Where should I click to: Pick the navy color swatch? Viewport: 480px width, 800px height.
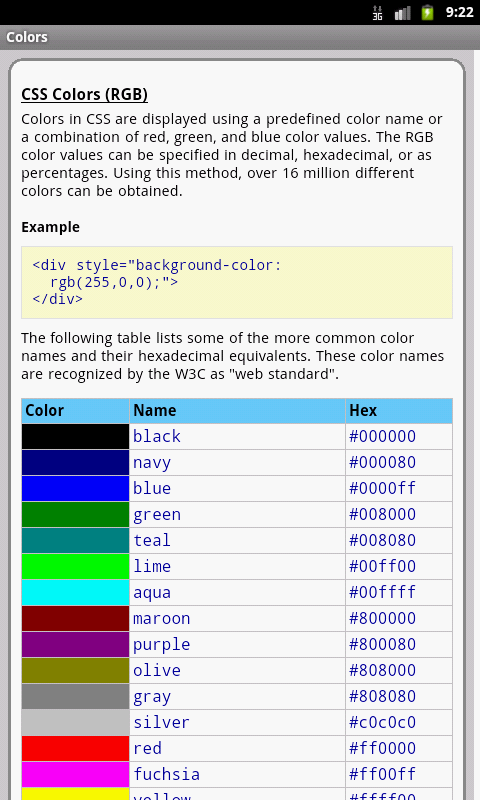[x=75, y=462]
